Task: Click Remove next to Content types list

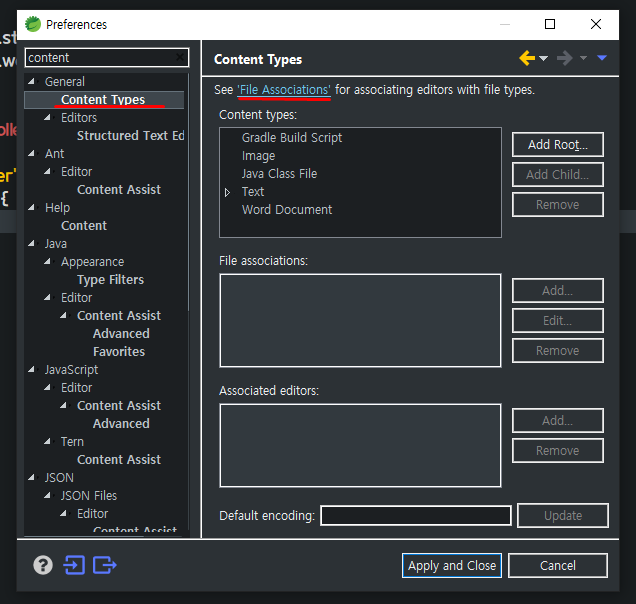Action: click(x=558, y=204)
